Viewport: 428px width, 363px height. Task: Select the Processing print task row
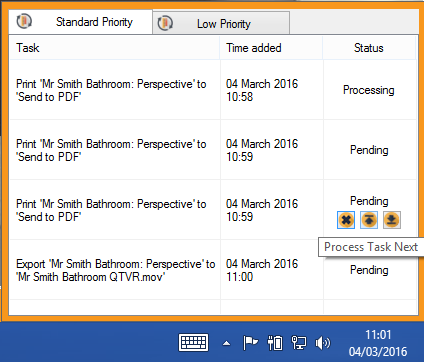click(213, 90)
